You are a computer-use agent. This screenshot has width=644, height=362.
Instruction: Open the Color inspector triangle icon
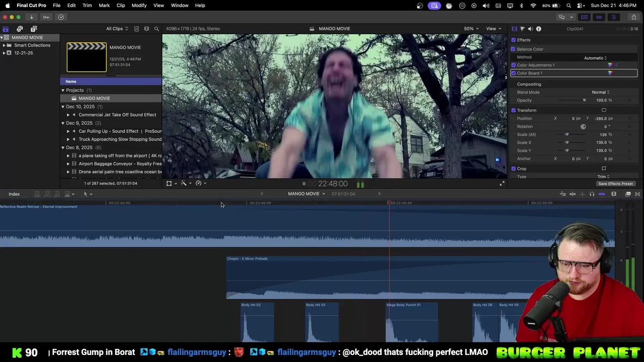522,29
